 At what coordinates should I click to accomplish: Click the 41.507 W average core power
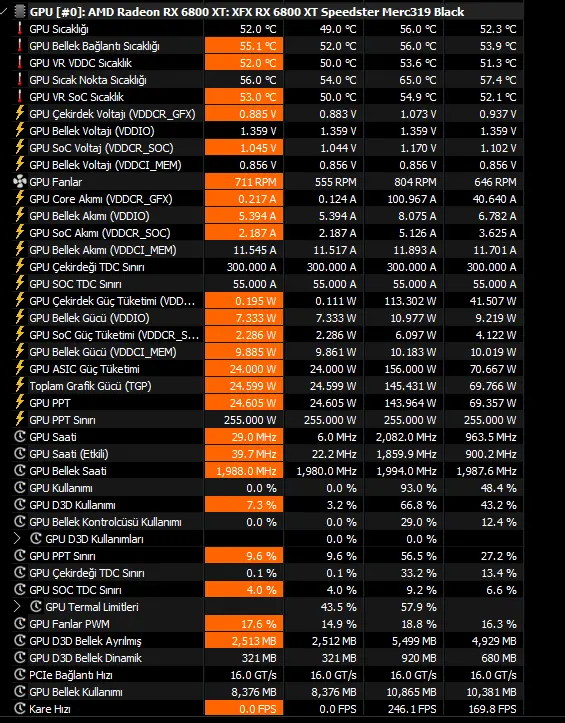[x=494, y=301]
